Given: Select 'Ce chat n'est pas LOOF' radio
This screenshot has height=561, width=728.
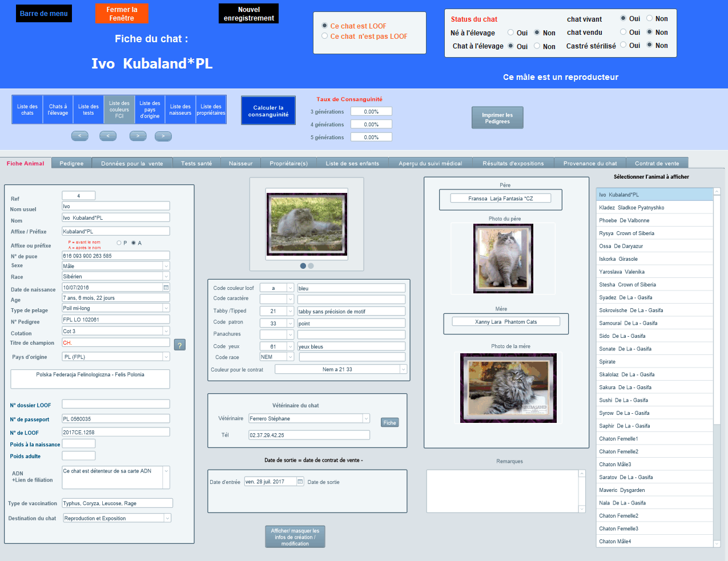Looking at the screenshot, I should coord(325,36).
